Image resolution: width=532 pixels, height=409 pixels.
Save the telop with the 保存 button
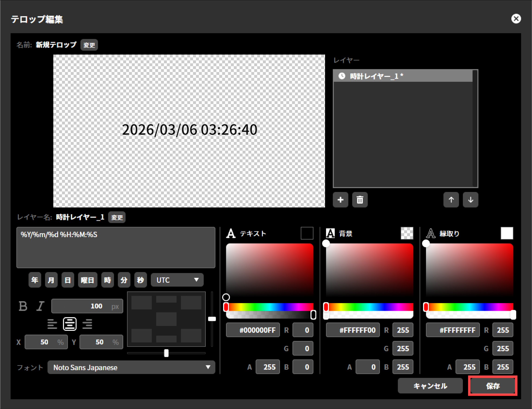click(492, 386)
